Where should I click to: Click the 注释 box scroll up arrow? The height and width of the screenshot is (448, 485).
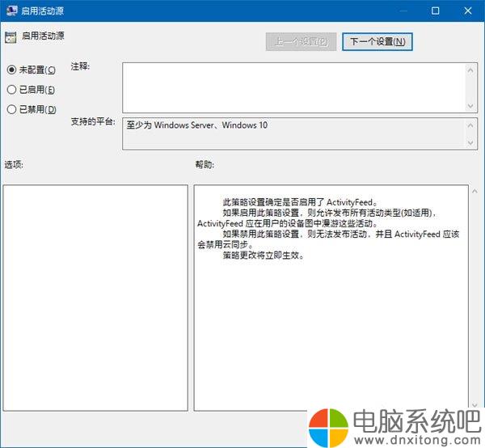click(470, 70)
